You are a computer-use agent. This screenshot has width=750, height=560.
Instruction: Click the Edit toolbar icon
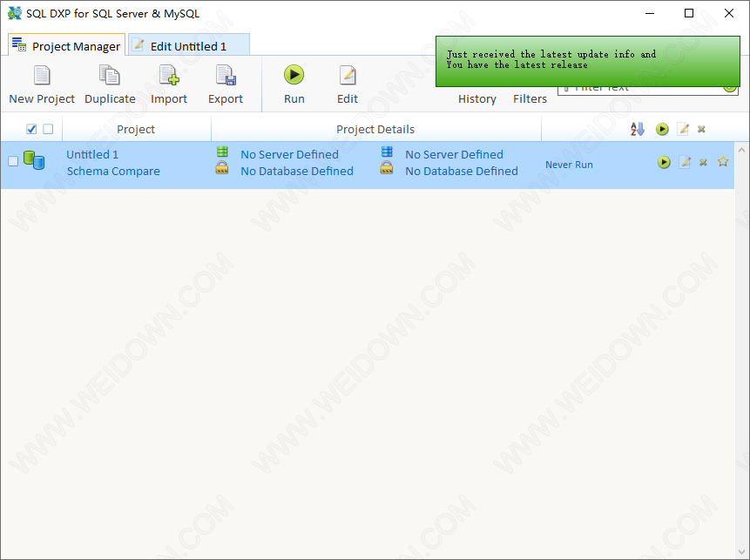pyautogui.click(x=348, y=84)
